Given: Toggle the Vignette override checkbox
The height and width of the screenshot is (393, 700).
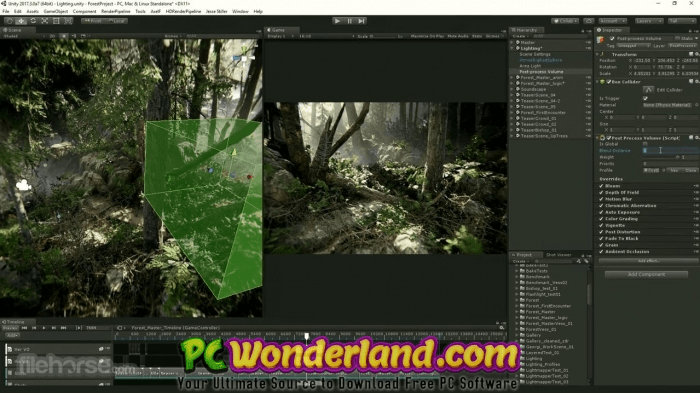Looking at the screenshot, I should (x=601, y=226).
